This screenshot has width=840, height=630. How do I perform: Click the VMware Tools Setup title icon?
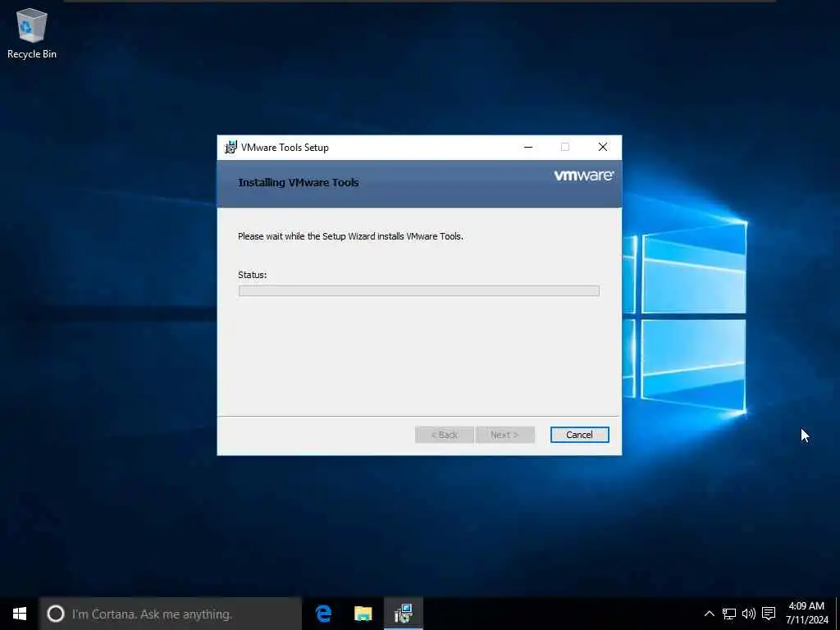pyautogui.click(x=231, y=148)
